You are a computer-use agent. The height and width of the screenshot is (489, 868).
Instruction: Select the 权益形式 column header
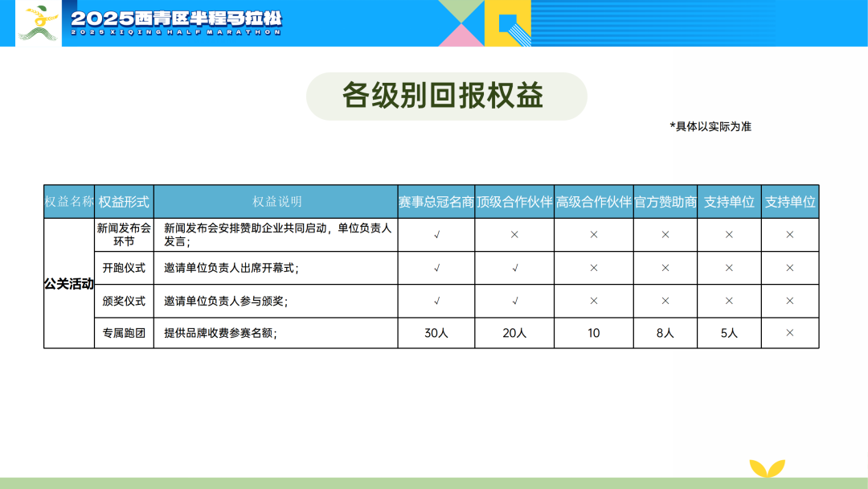124,202
